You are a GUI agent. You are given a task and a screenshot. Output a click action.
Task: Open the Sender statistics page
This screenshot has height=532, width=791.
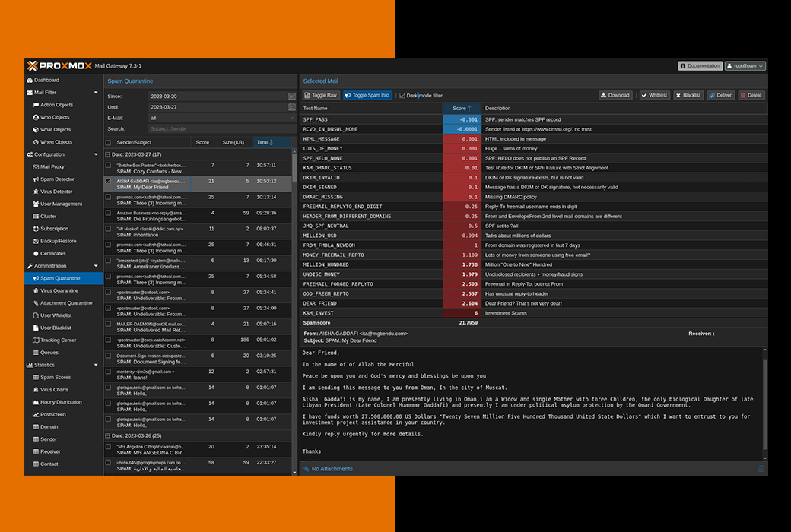49,439
